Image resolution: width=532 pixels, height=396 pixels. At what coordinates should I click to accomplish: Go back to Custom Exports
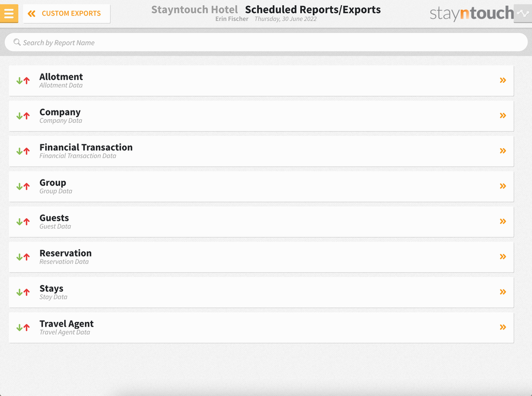coord(66,13)
